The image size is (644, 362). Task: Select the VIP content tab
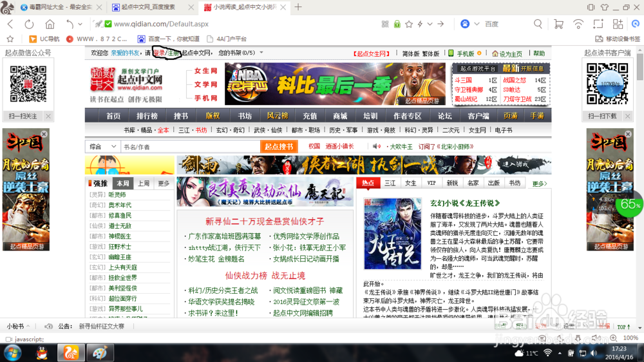pos(431,184)
